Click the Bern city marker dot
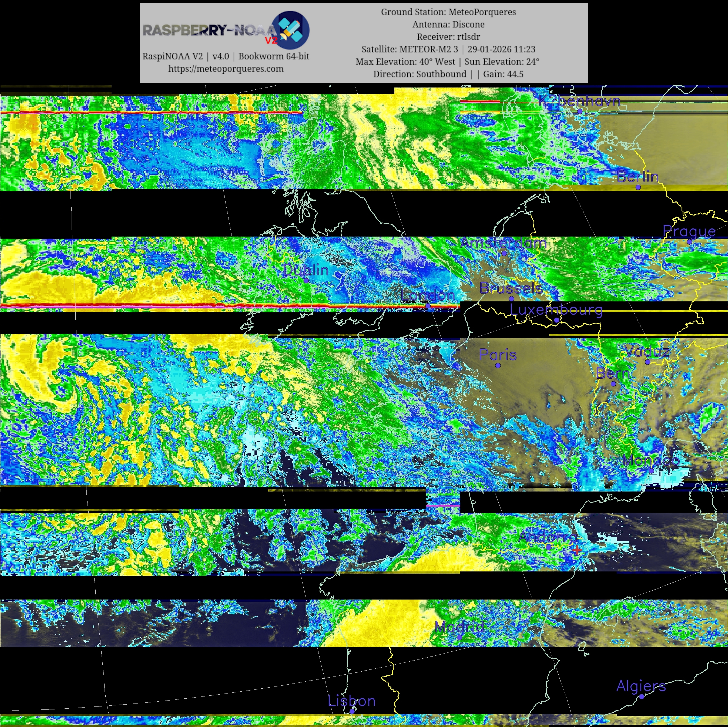 click(x=613, y=384)
